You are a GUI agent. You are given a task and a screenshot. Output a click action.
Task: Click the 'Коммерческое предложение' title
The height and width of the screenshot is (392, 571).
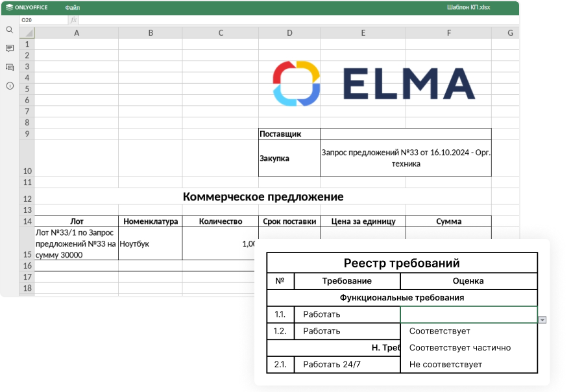tap(263, 197)
